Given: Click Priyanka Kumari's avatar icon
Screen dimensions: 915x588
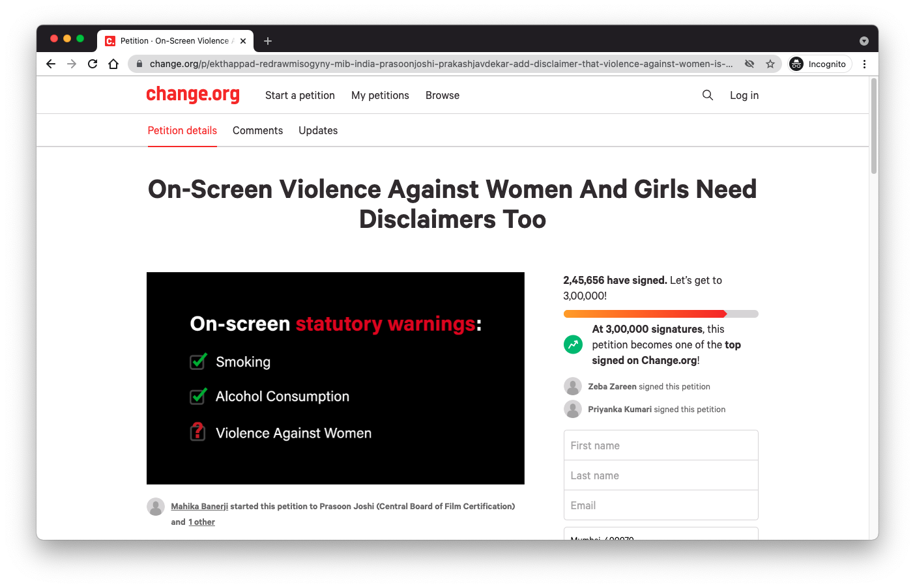Looking at the screenshot, I should coord(573,409).
